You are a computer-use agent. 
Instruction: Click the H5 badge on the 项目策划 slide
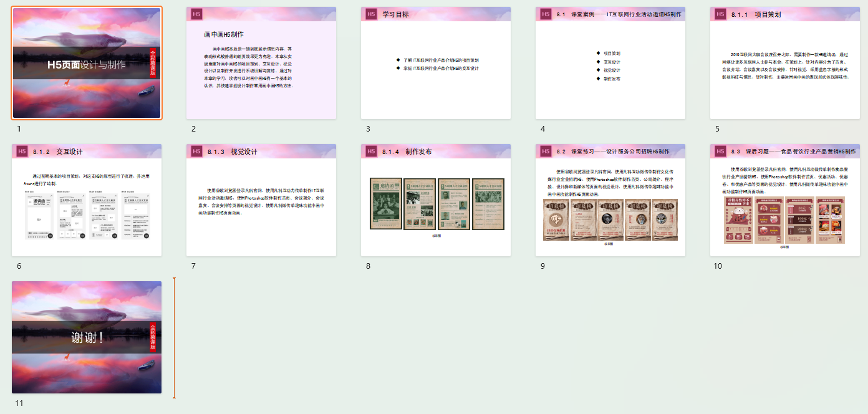(720, 14)
